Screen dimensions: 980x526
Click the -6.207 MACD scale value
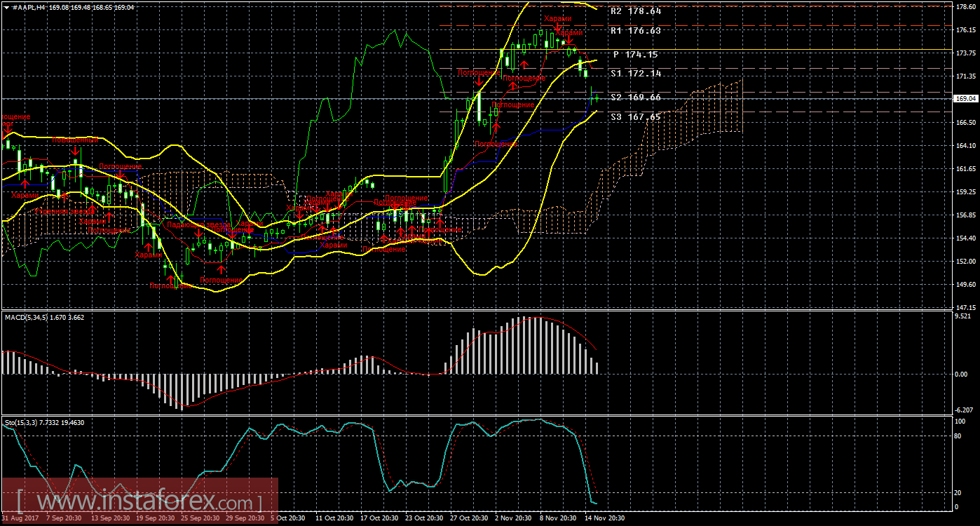pos(965,410)
